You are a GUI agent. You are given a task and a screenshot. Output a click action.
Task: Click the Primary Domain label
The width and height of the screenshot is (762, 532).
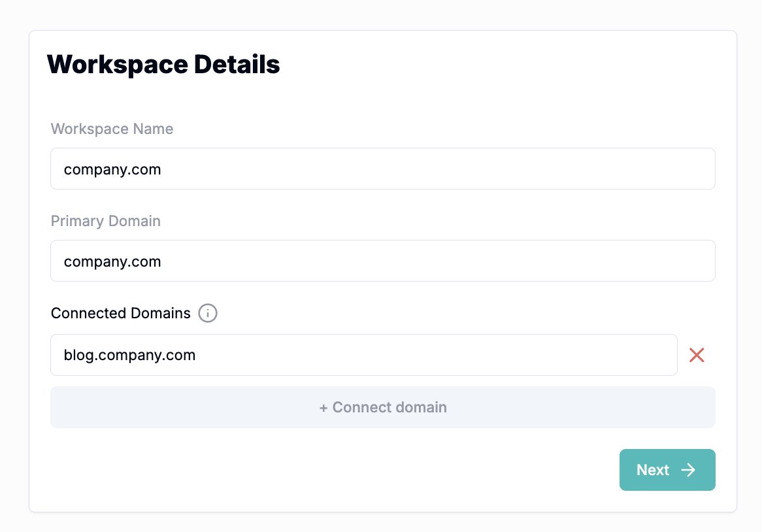click(106, 221)
